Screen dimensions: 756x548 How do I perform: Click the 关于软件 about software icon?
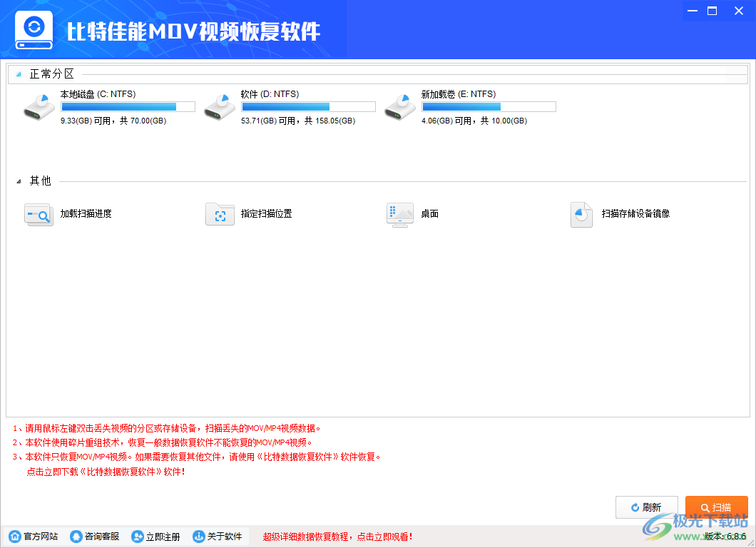click(x=218, y=536)
